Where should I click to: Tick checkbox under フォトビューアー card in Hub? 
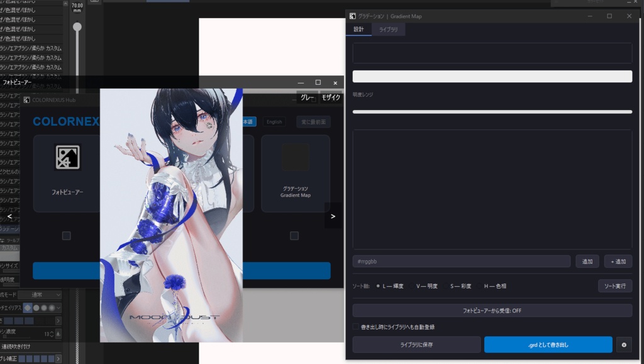click(x=66, y=236)
